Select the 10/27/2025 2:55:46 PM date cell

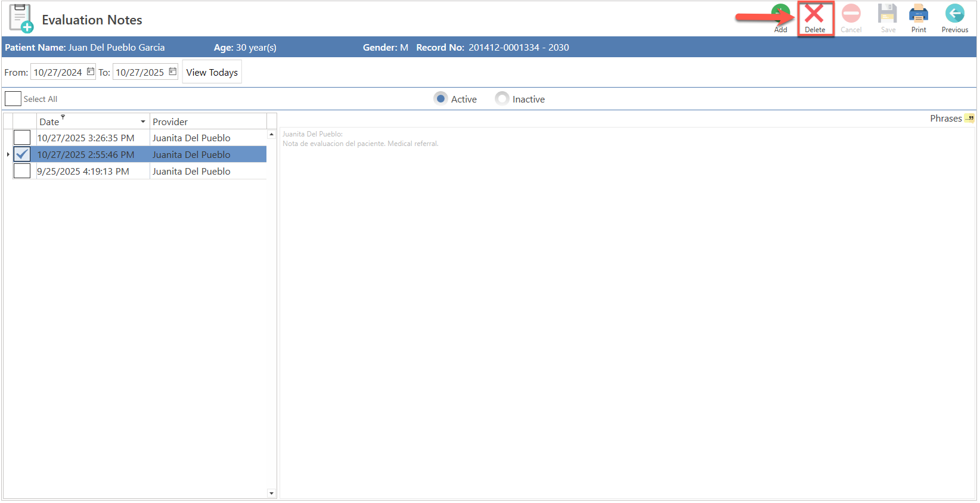point(93,154)
